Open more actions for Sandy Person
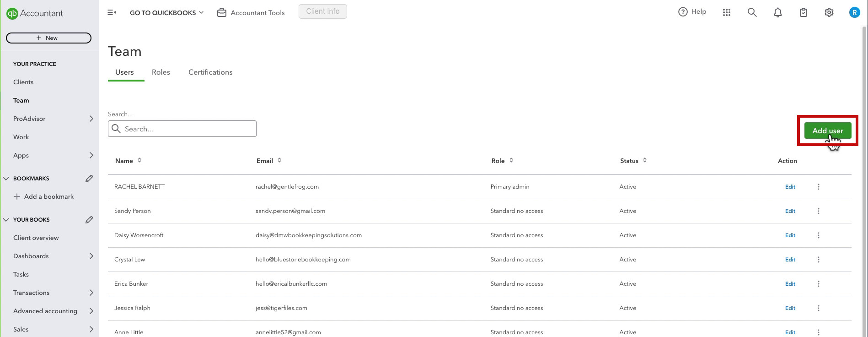The width and height of the screenshot is (868, 337). (819, 211)
